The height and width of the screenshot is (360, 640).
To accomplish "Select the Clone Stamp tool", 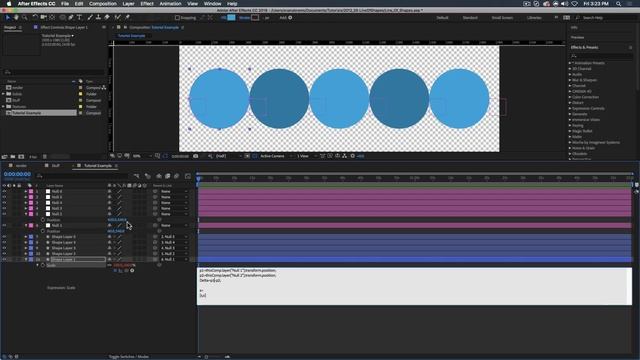I will 98,18.
